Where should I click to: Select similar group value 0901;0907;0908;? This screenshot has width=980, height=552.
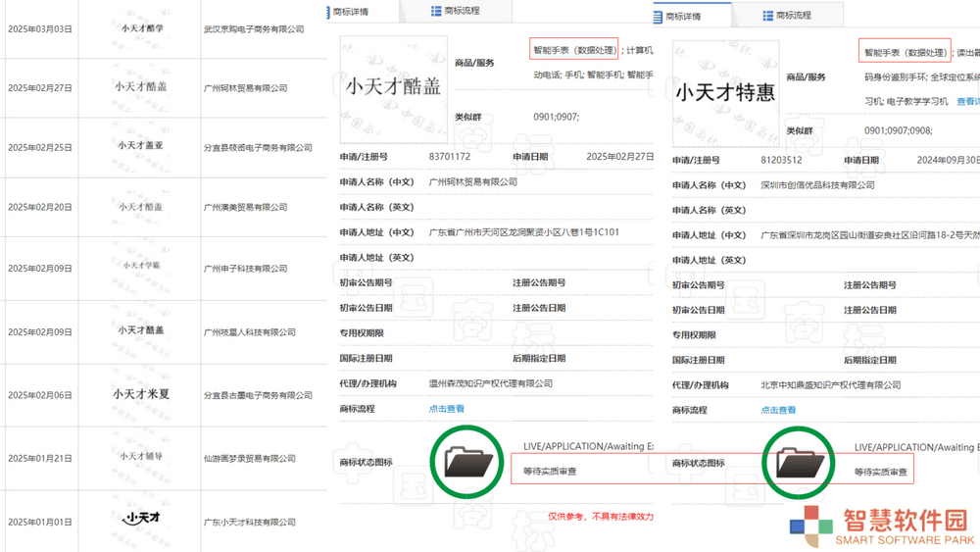pos(898,130)
